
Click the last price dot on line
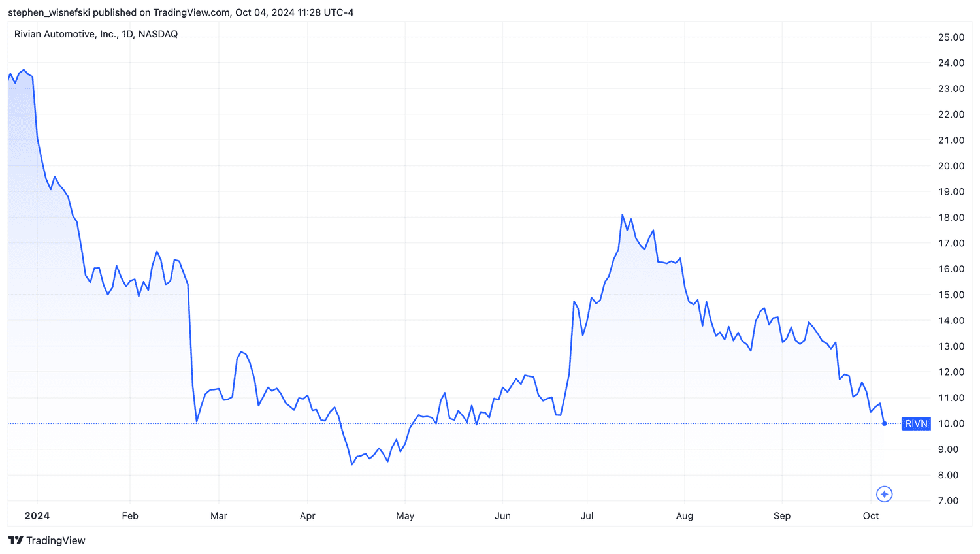point(885,423)
